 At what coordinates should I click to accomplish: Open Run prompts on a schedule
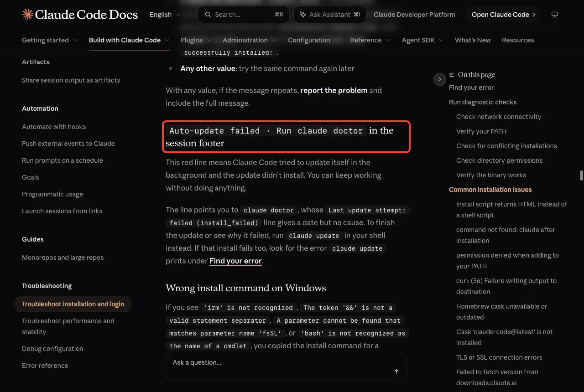(63, 160)
